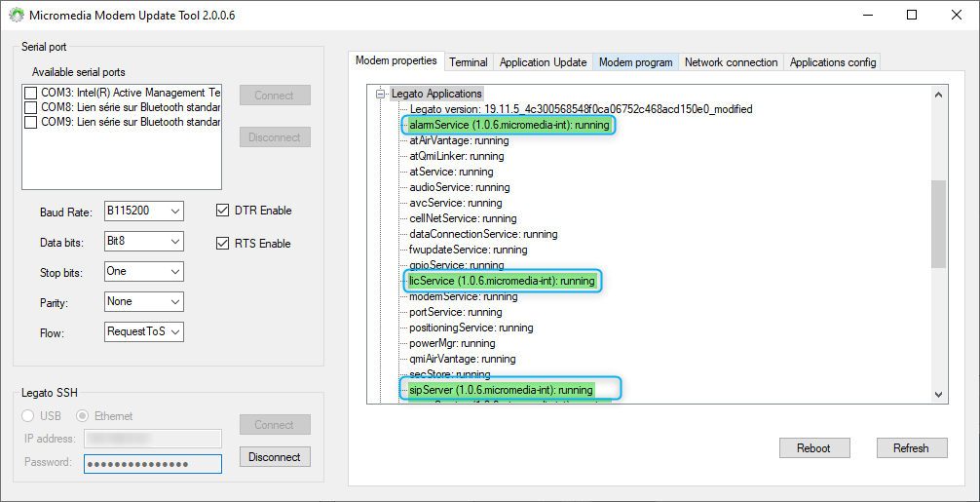980x502 pixels.
Task: Click the scroll down arrow in the applications list
Action: tap(938, 394)
